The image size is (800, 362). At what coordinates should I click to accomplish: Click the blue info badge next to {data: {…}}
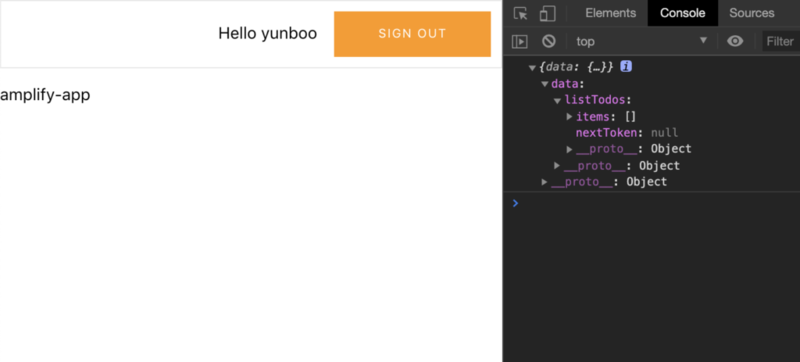(626, 66)
